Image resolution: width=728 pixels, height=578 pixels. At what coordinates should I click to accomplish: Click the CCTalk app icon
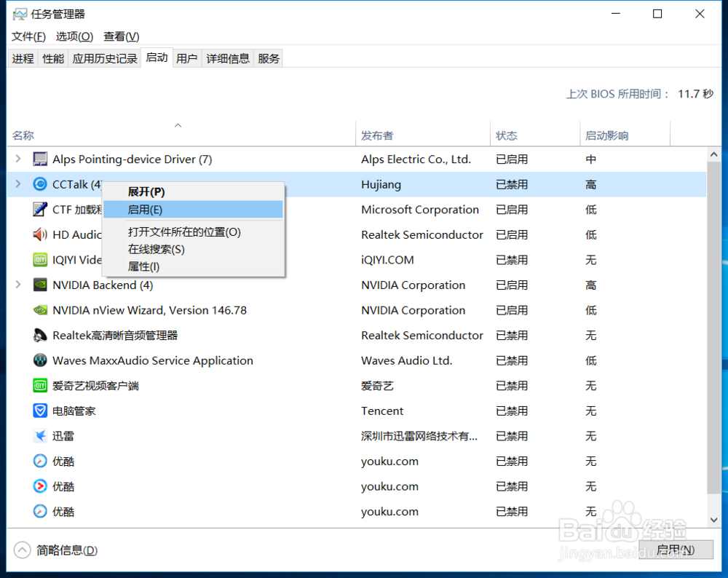pos(40,184)
